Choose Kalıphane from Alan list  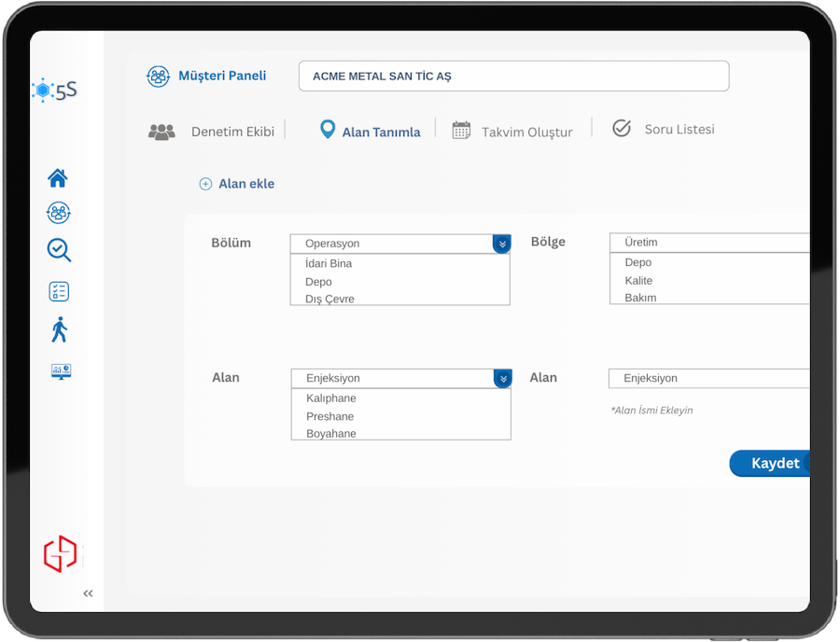click(x=331, y=398)
